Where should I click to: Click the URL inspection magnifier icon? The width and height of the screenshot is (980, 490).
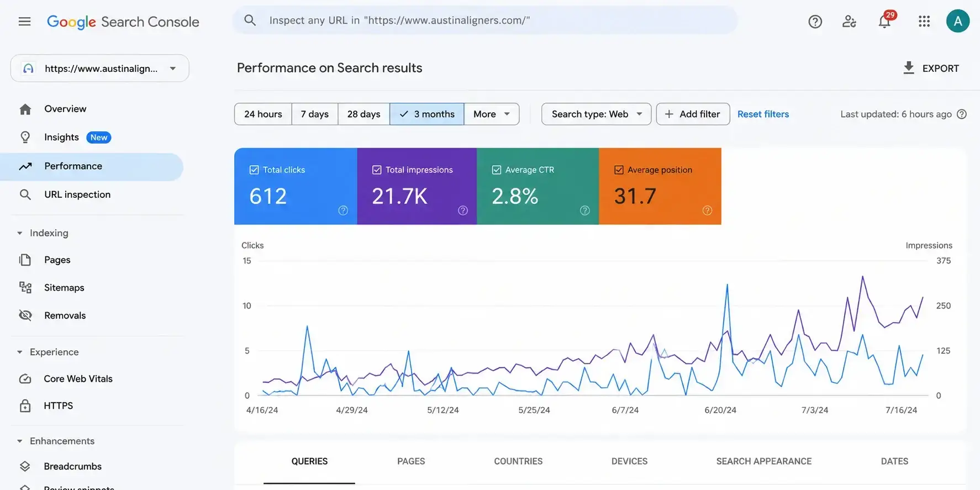click(25, 194)
